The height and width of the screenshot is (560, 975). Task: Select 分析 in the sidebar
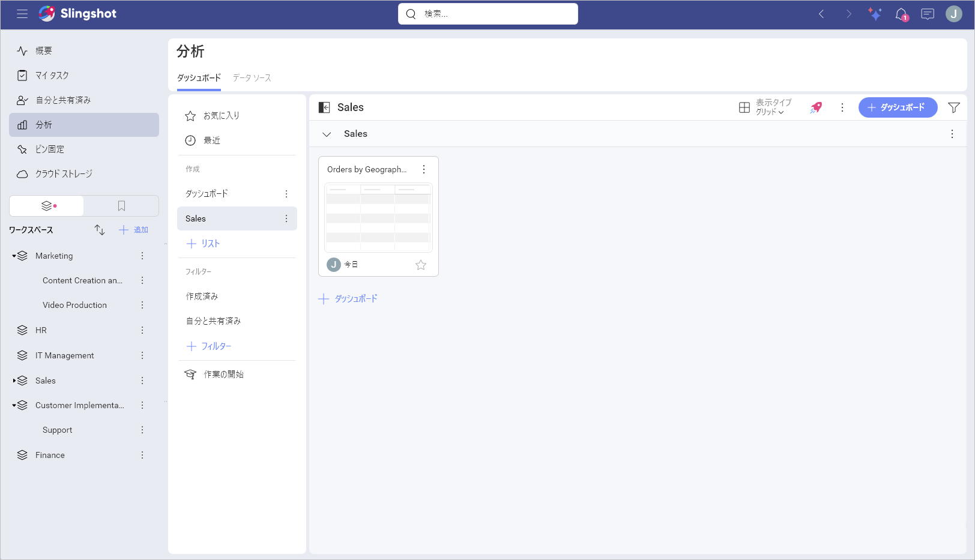click(84, 125)
